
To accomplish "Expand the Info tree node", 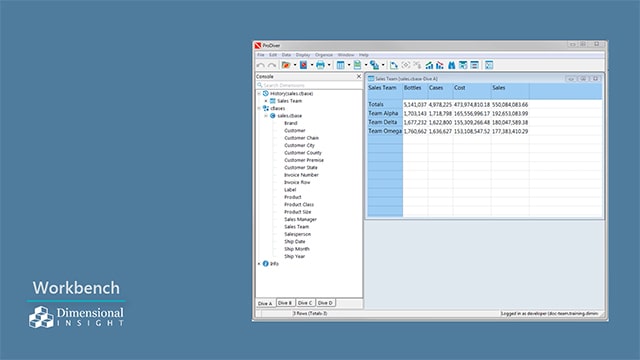I will 259,264.
